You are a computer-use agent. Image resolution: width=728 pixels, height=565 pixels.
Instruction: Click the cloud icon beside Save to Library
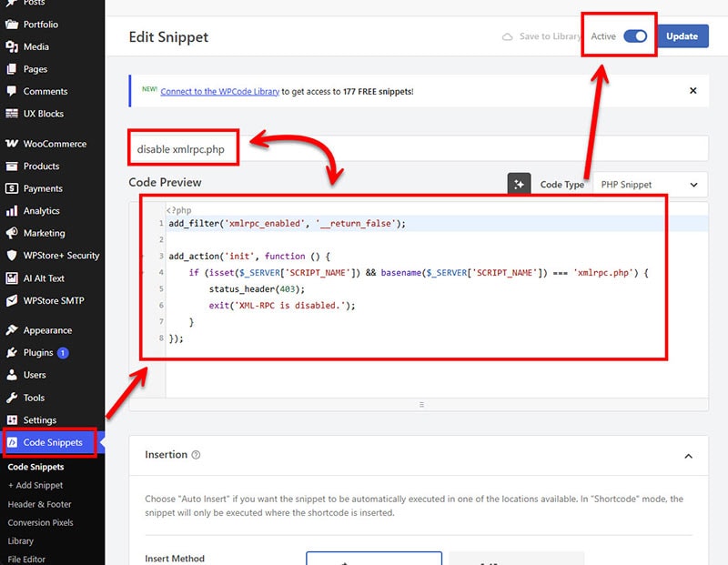[508, 36]
